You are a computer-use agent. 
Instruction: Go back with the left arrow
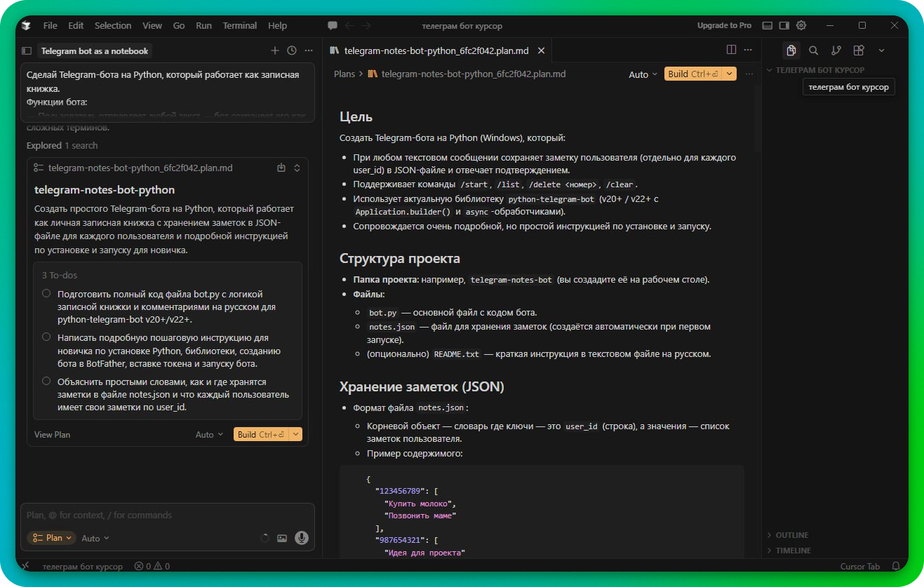pyautogui.click(x=349, y=25)
